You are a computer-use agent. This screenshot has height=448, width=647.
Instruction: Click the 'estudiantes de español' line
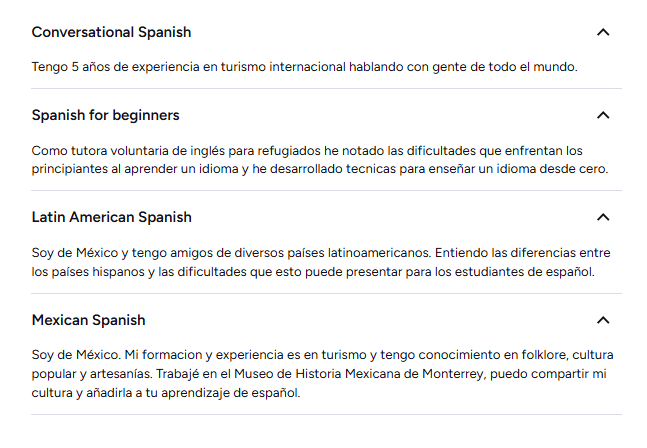313,272
